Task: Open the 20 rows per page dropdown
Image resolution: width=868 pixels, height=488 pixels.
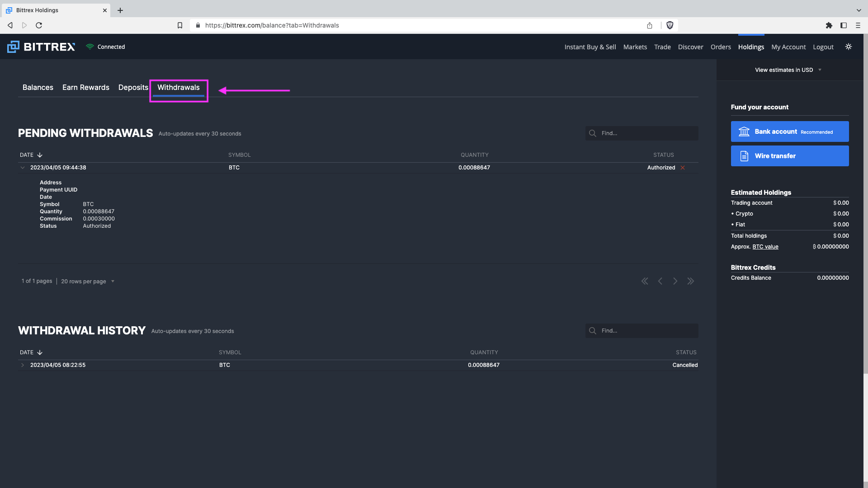Action: point(88,281)
